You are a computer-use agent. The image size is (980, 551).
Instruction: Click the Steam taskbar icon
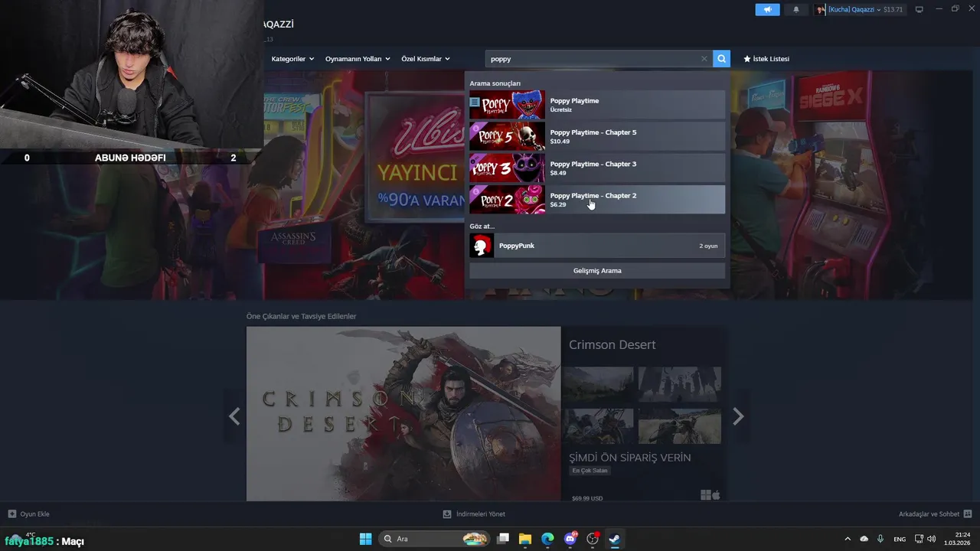coord(614,539)
